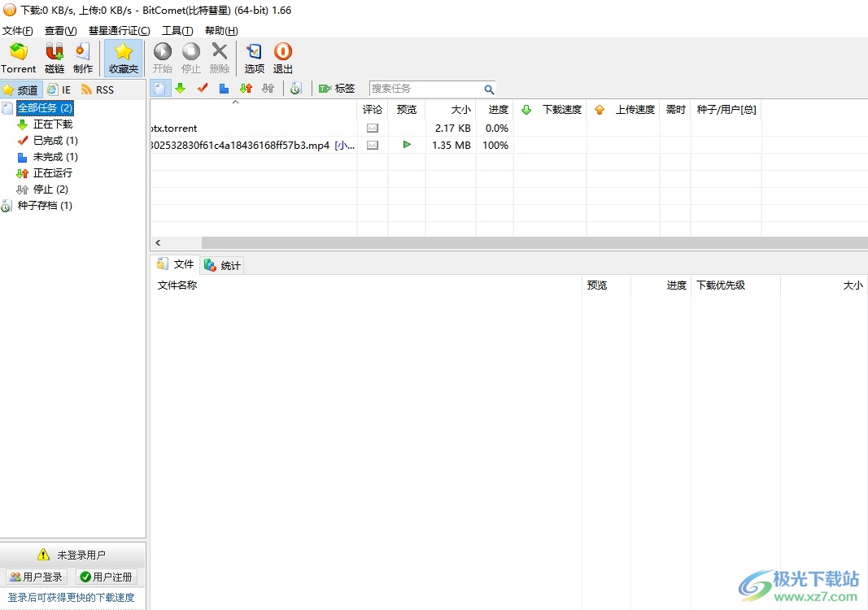Open the 登录后可获得更快的下载速度 link
868x610 pixels.
[x=71, y=597]
